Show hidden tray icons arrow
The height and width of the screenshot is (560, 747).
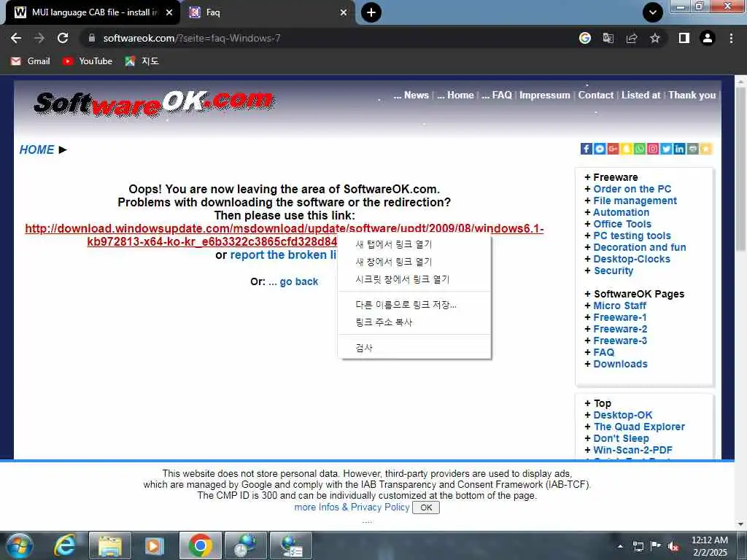tap(620, 546)
